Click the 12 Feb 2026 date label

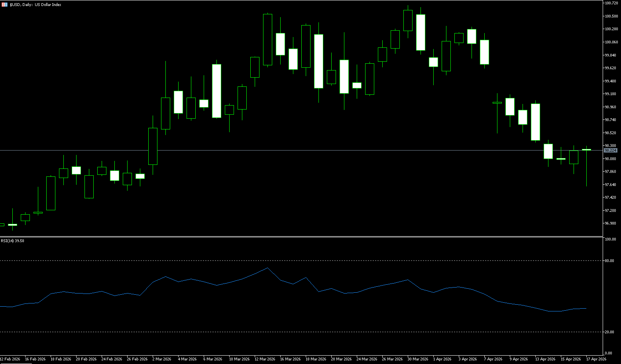click(10, 359)
